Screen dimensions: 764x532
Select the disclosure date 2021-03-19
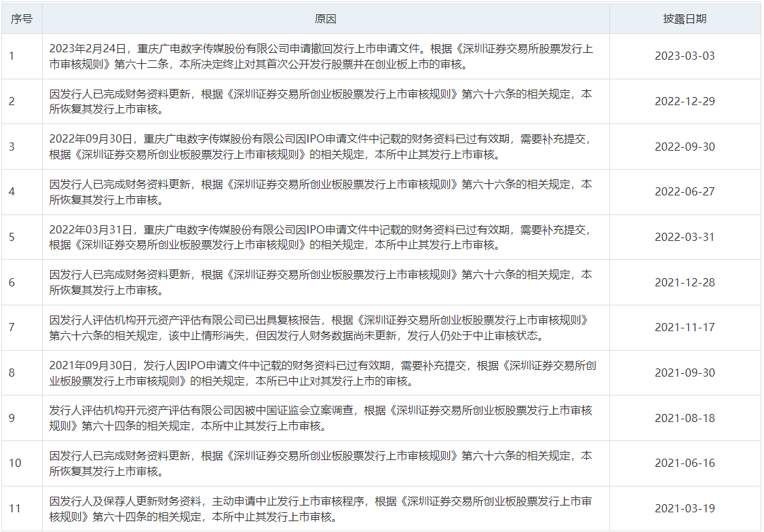coord(684,508)
